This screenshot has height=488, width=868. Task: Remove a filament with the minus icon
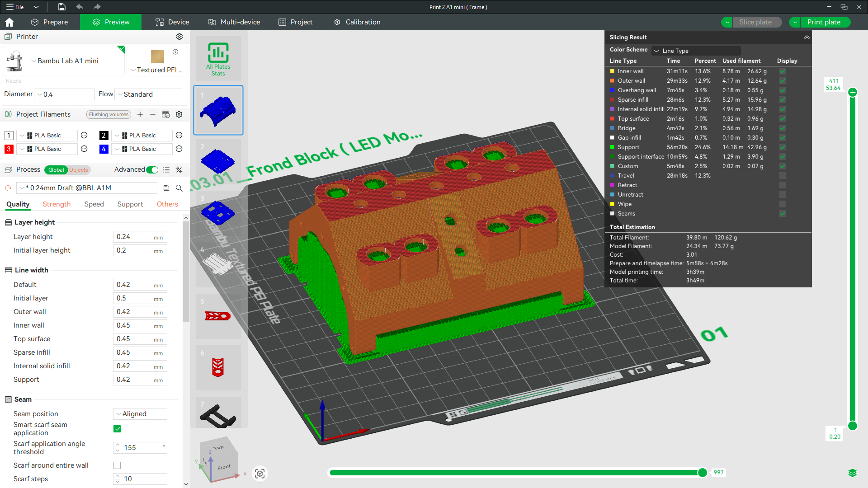pos(153,114)
